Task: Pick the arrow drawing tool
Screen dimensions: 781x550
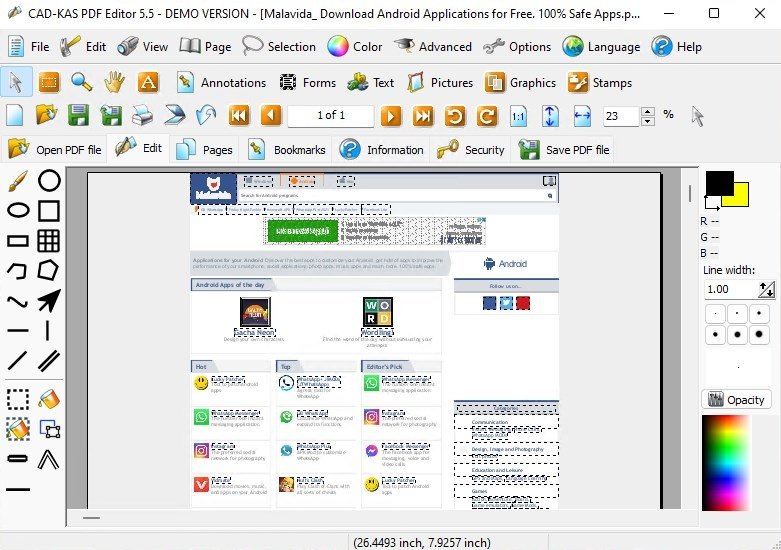Action: (49, 300)
